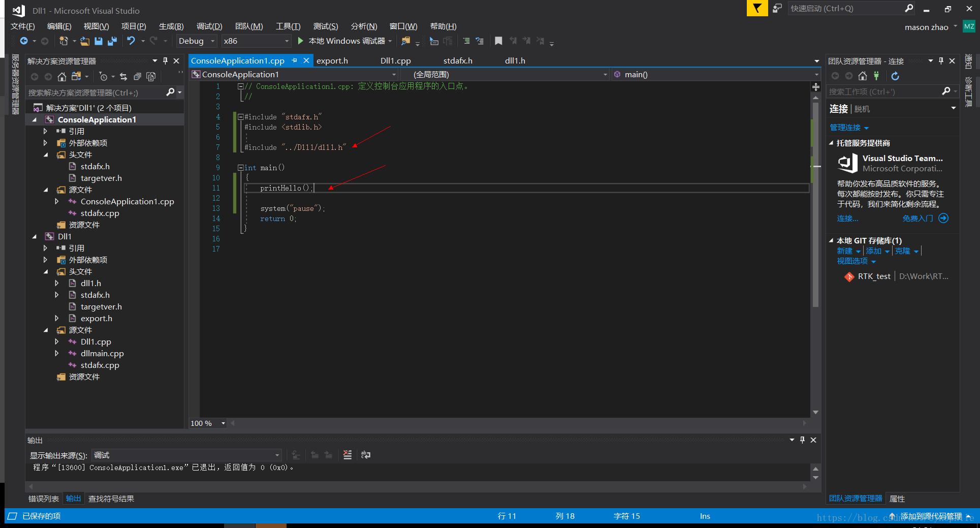The width and height of the screenshot is (980, 528).
Task: Pin the Team Explorer panel
Action: [941, 61]
